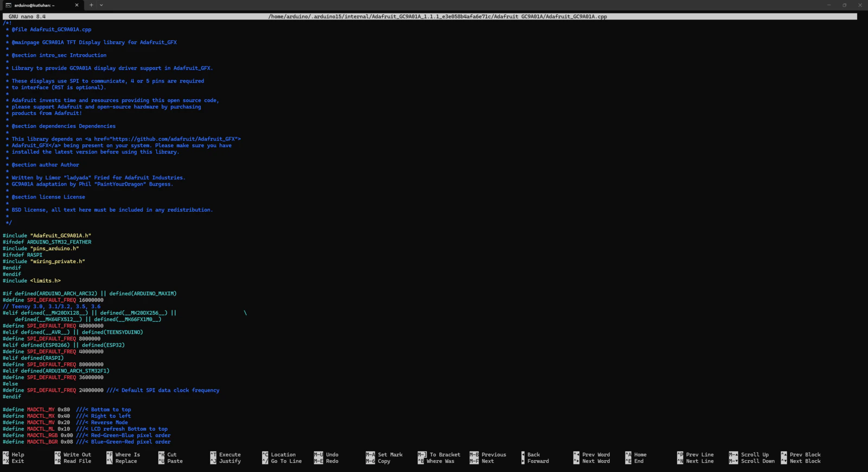Click the Location shortcut label
The width and height of the screenshot is (868, 472).
pos(283,455)
